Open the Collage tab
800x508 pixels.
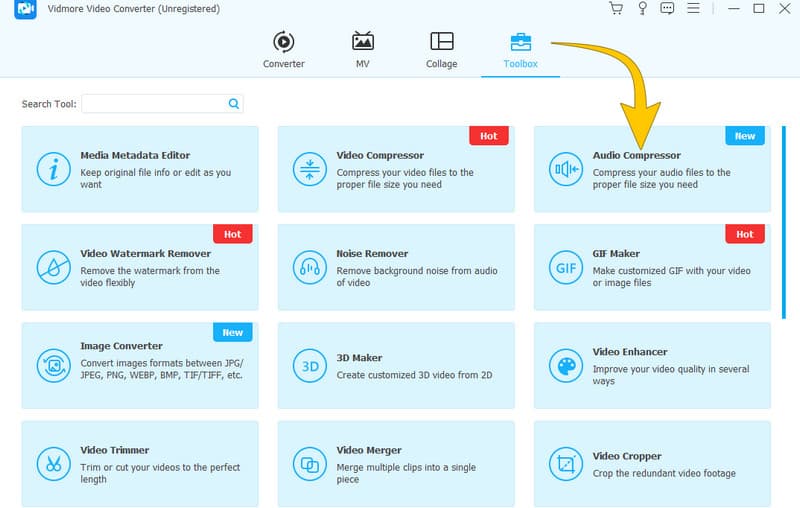click(x=441, y=49)
